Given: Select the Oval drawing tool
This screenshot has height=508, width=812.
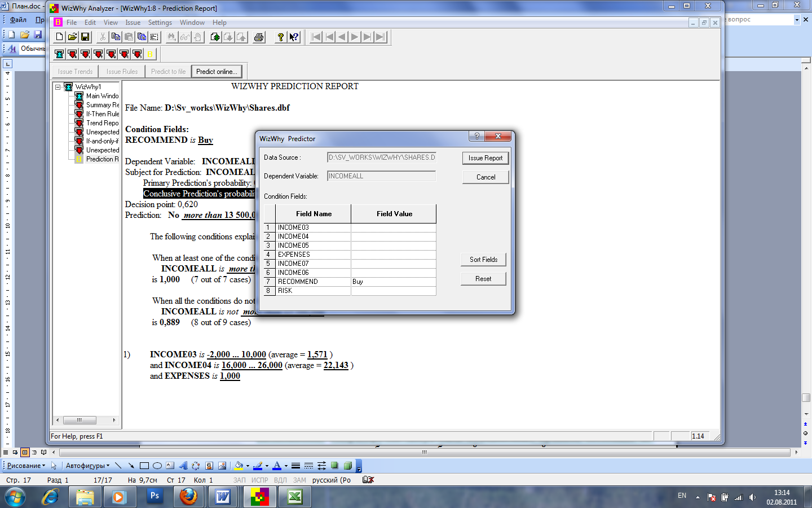Looking at the screenshot, I should (x=157, y=466).
